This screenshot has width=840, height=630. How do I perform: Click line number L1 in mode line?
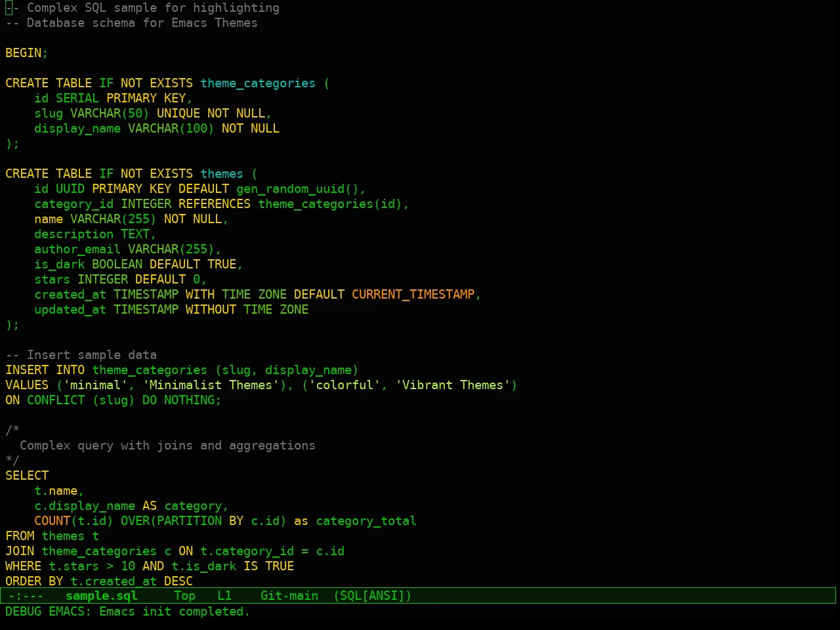click(x=224, y=596)
